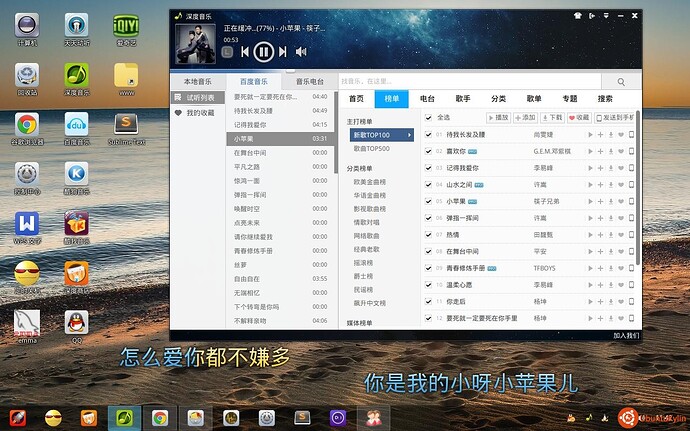
Task: Uncheck checkbox for 记得我爱你 in chart list
Action: tap(428, 168)
